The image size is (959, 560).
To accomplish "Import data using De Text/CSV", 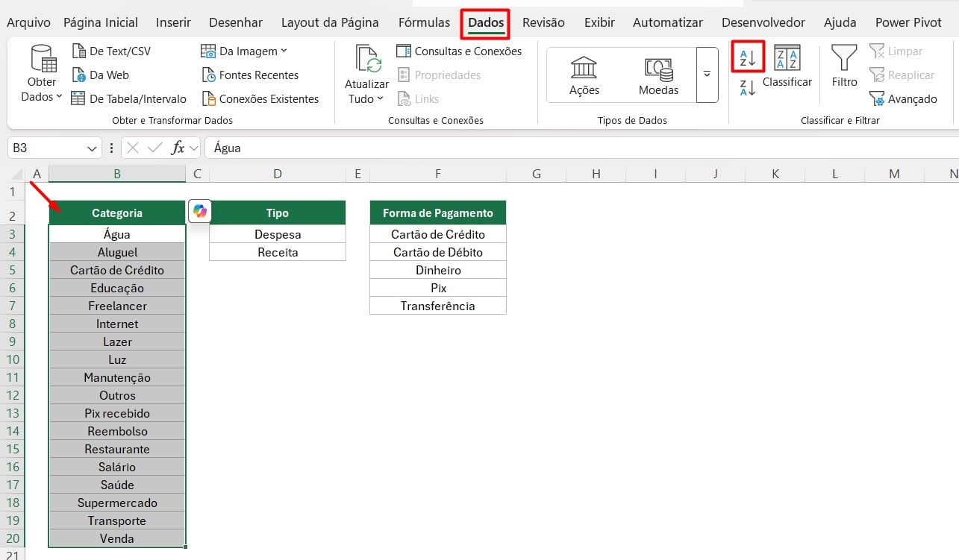I will tap(111, 51).
